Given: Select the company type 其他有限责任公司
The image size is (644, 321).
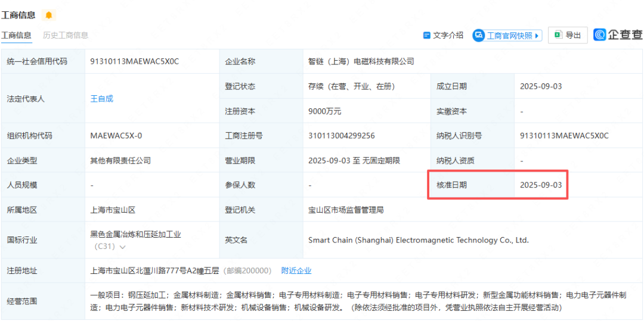Looking at the screenshot, I should pyautogui.click(x=120, y=160).
